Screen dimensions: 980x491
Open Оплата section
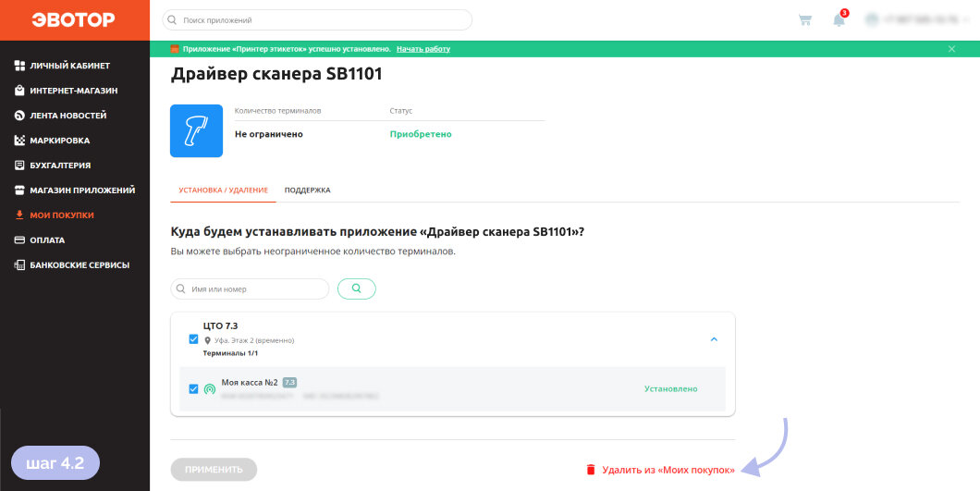click(47, 240)
